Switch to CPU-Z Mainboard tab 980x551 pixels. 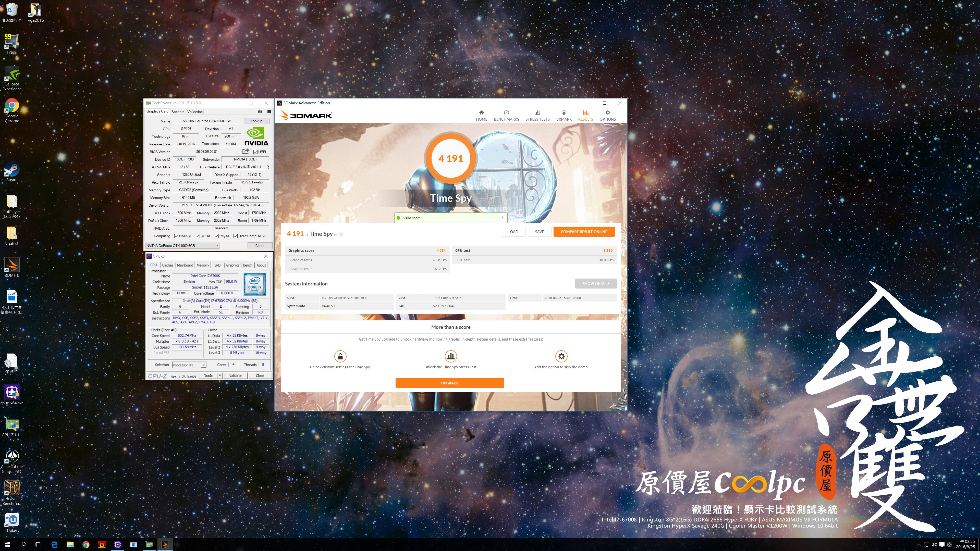tap(185, 265)
